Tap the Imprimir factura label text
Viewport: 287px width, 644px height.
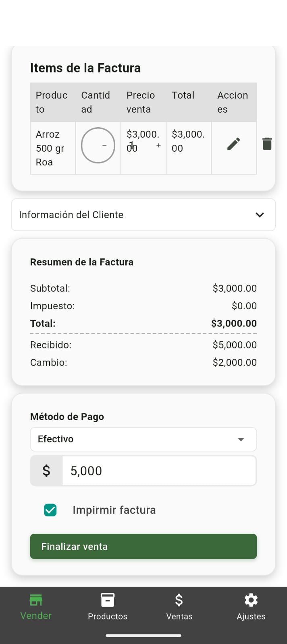coord(114,510)
